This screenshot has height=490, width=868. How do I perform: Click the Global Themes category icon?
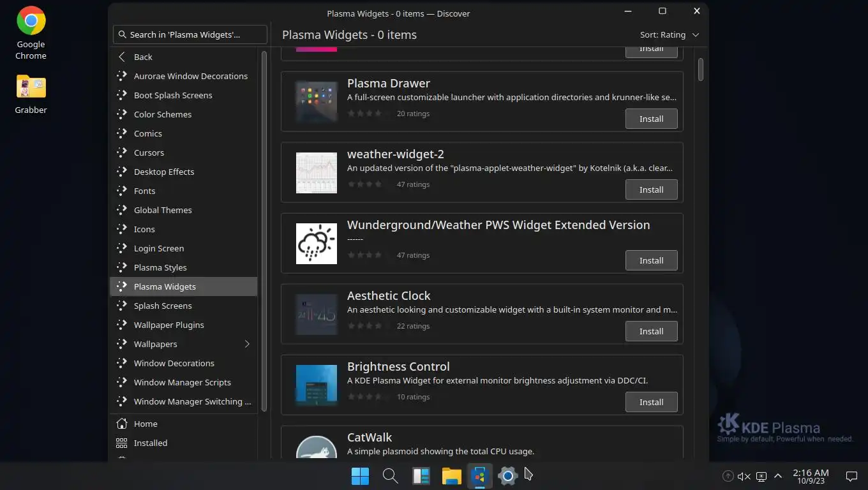[122, 210]
